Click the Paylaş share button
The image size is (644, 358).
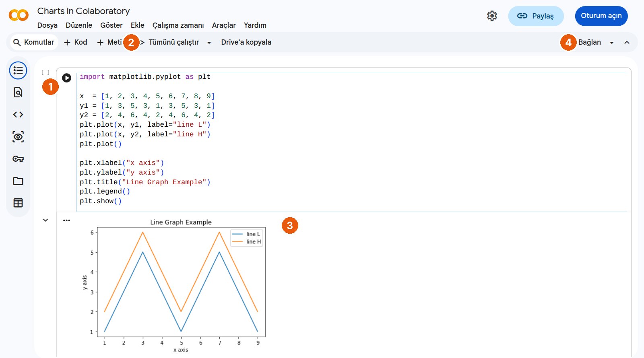[x=536, y=16]
